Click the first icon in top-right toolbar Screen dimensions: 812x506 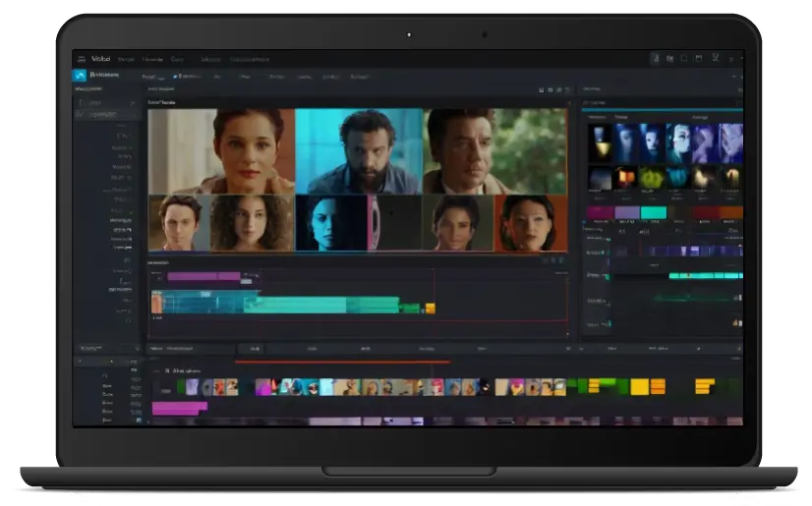coord(655,59)
